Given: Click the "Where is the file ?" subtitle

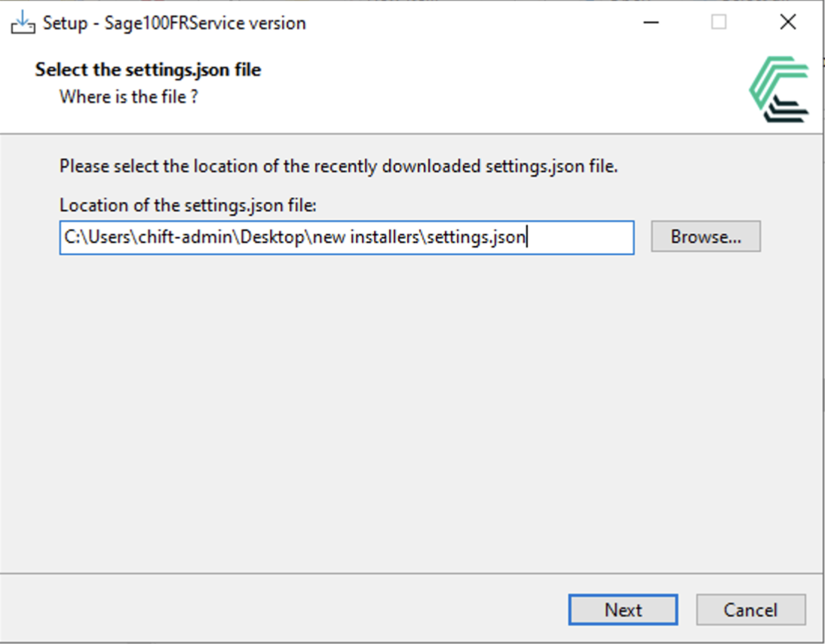Looking at the screenshot, I should (x=129, y=97).
